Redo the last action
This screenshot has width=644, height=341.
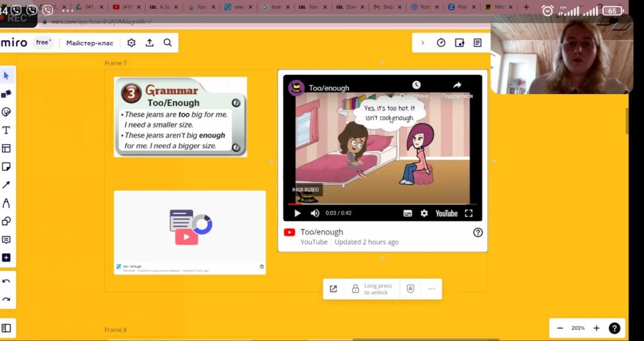(7, 300)
